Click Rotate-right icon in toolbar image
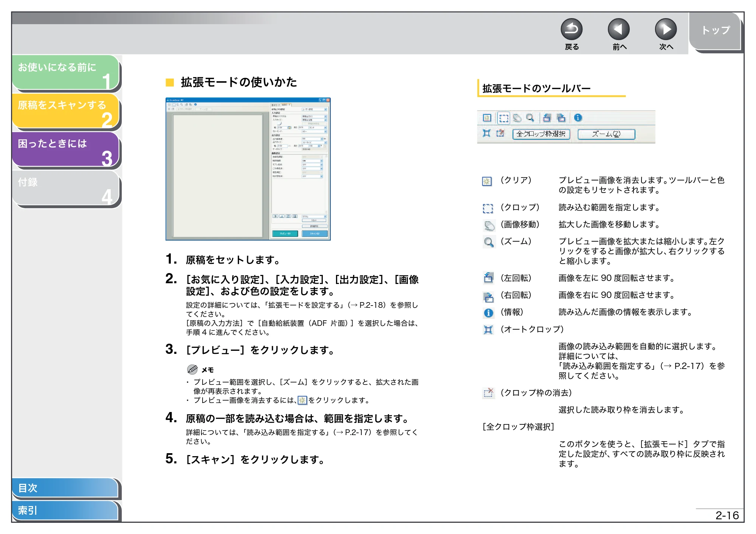Screen dimensions: 756x534 [561, 118]
